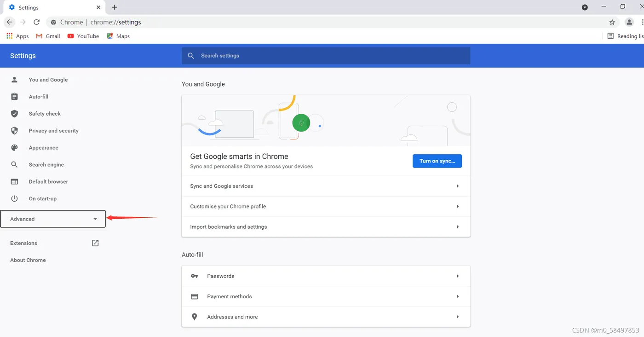Open Sync and Google services

[326, 186]
